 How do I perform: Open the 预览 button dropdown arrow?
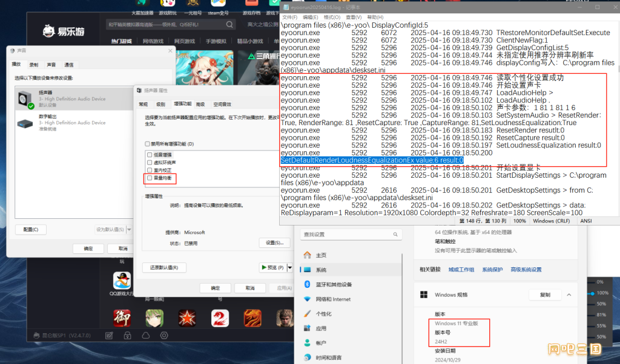point(289,267)
